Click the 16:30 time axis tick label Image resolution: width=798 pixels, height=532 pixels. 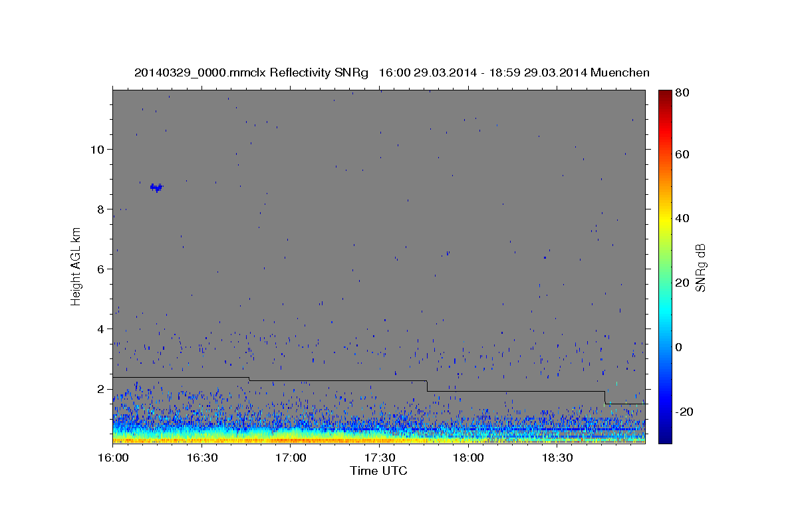pos(202,459)
